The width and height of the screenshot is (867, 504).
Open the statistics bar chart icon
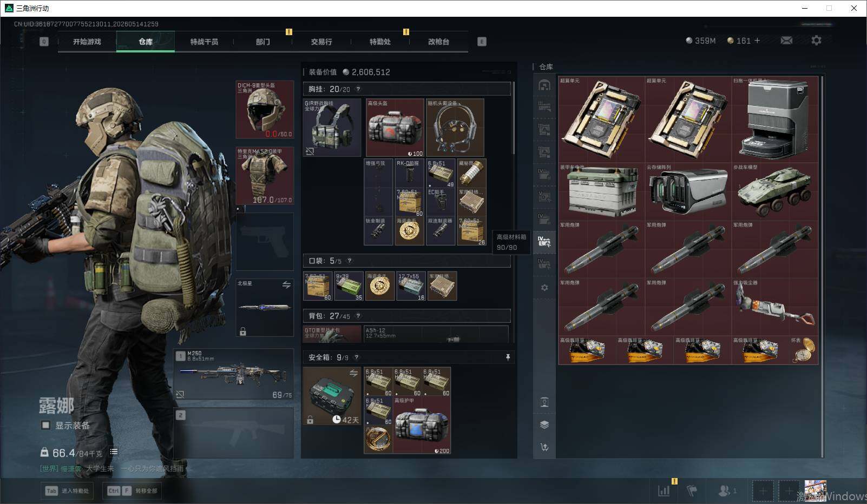click(664, 490)
